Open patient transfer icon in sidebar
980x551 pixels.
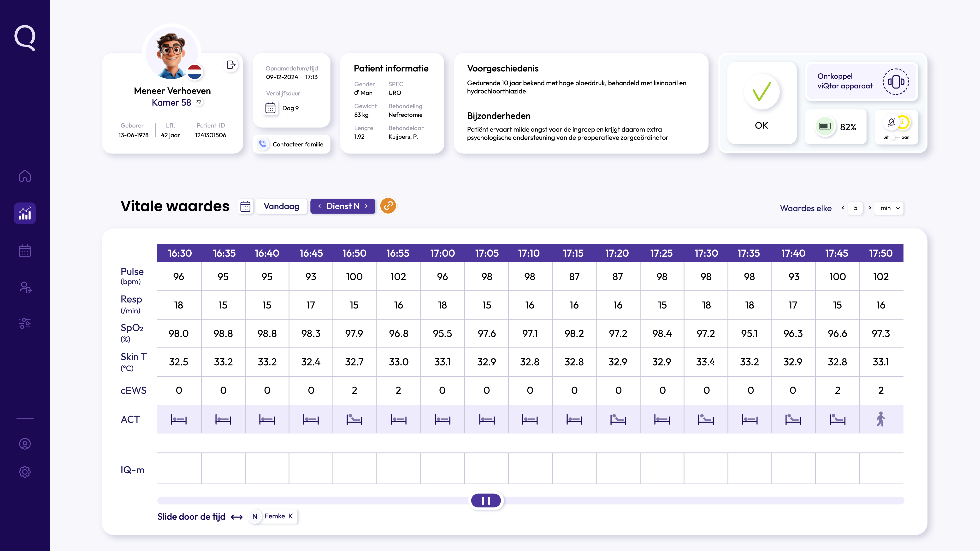point(25,287)
